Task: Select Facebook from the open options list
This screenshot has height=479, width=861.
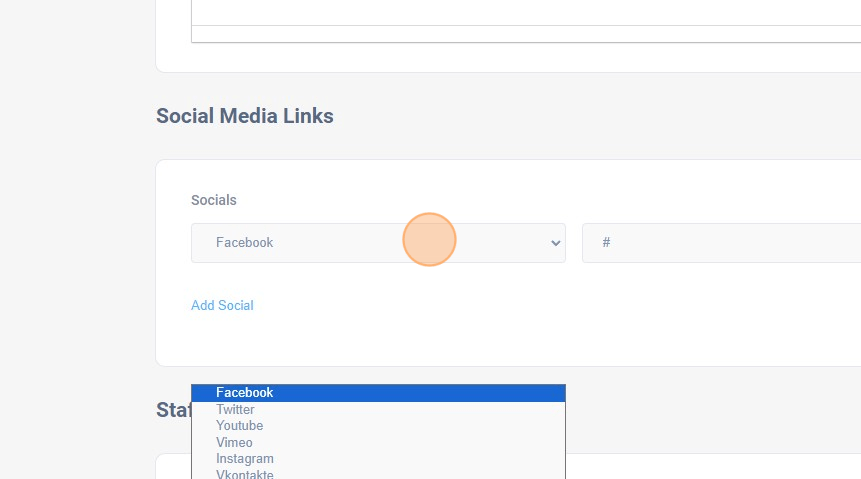Action: point(244,393)
